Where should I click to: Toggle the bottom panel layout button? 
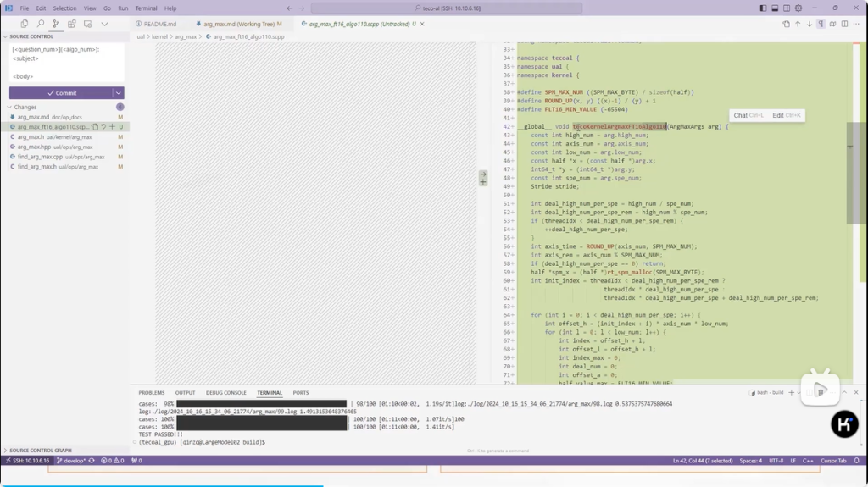(x=775, y=8)
